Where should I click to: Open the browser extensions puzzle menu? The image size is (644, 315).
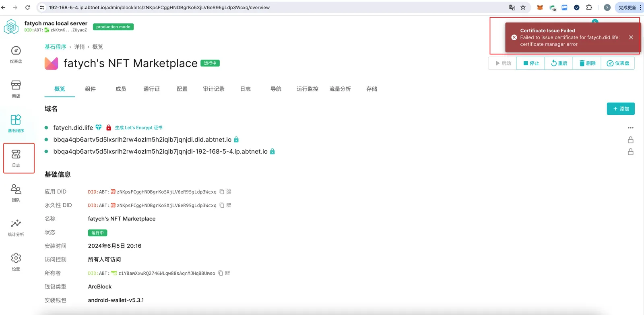[x=589, y=8]
